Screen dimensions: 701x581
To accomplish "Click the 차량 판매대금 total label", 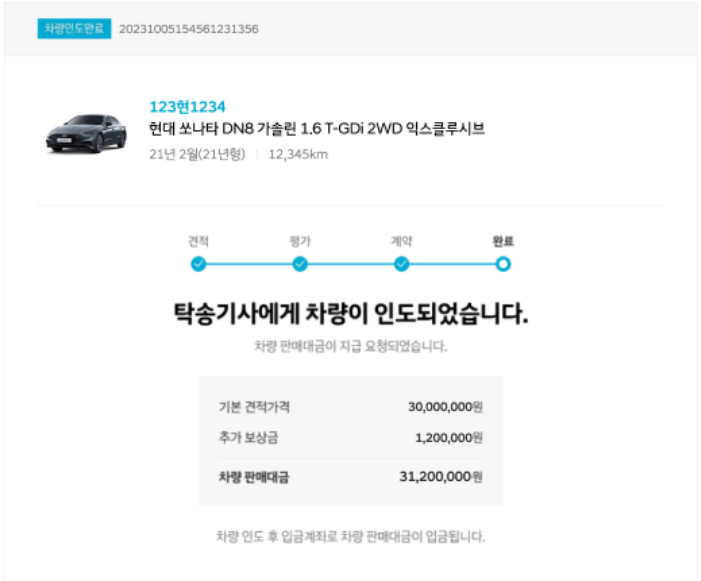I will (253, 477).
